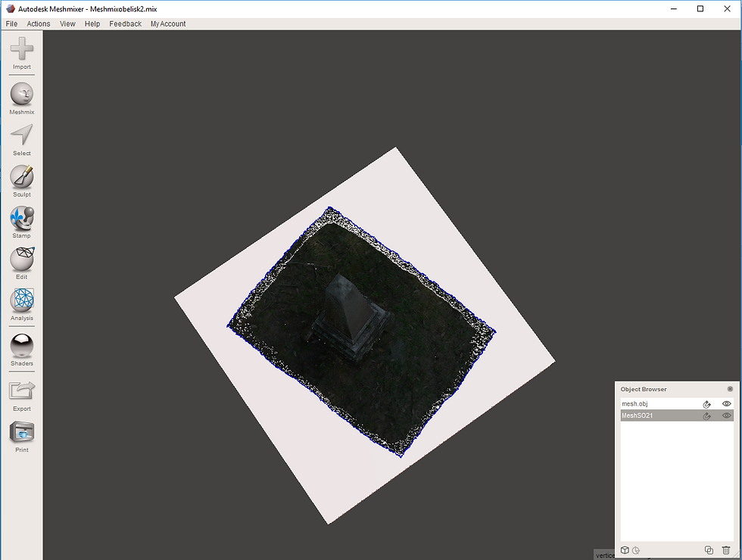Open the Help menu
This screenshot has height=560, width=742.
(x=92, y=23)
